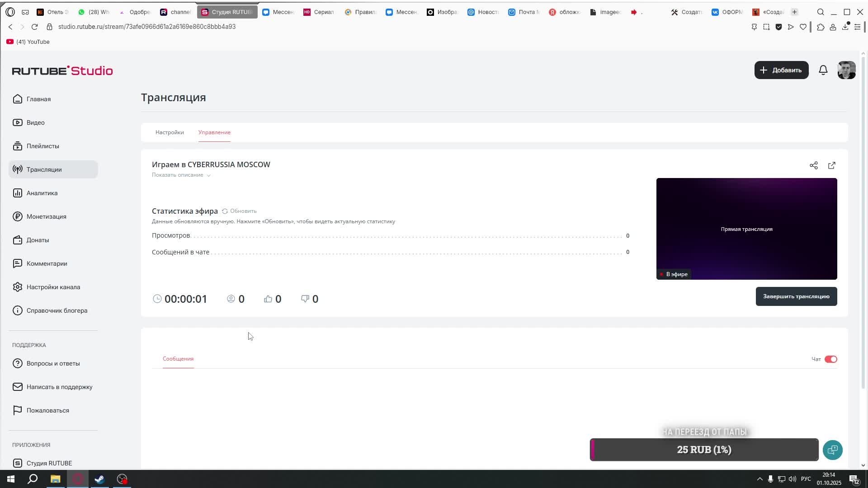Image resolution: width=868 pixels, height=488 pixels.
Task: Open the browser customization menu
Action: 858,27
